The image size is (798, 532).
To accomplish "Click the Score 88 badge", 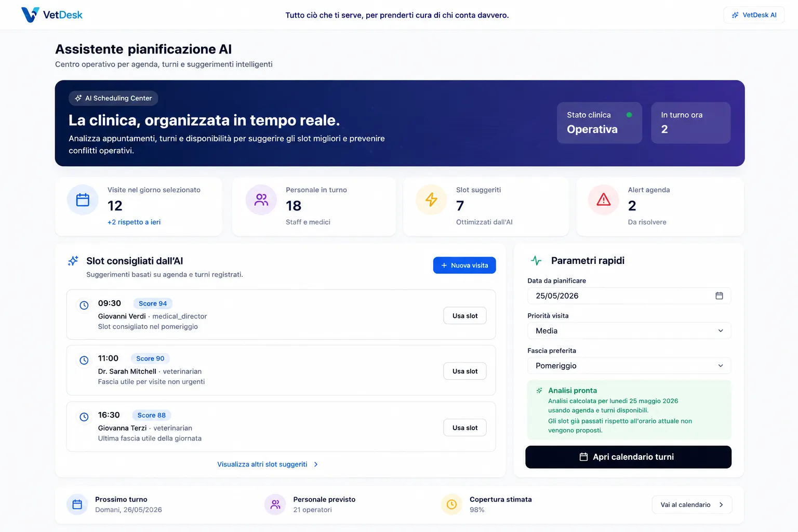I will tap(151, 415).
